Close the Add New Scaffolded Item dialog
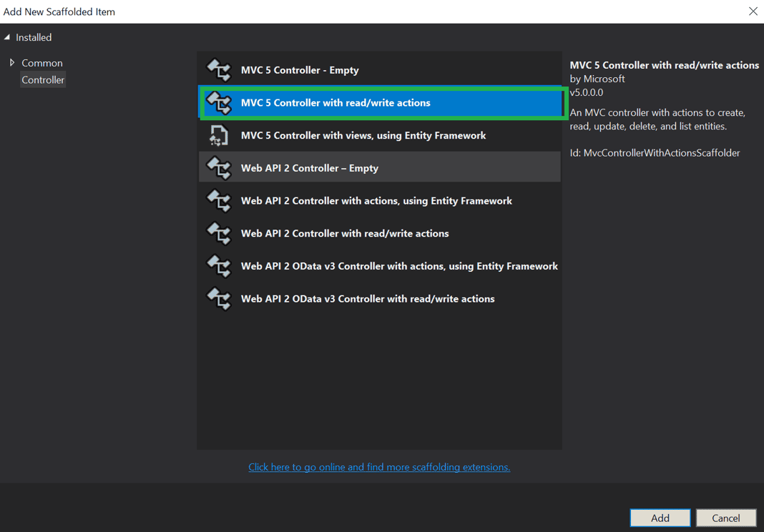 pos(753,11)
